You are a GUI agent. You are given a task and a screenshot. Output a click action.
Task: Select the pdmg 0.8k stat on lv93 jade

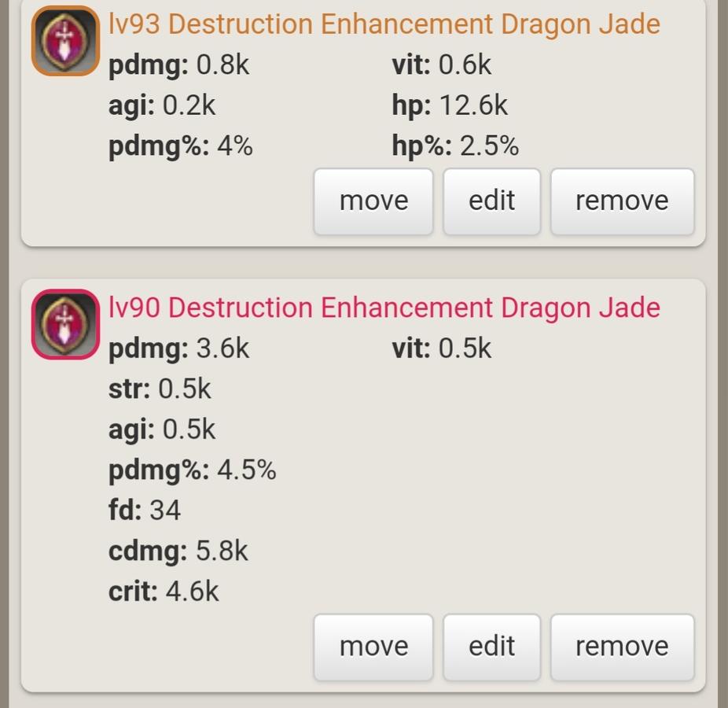tap(178, 65)
